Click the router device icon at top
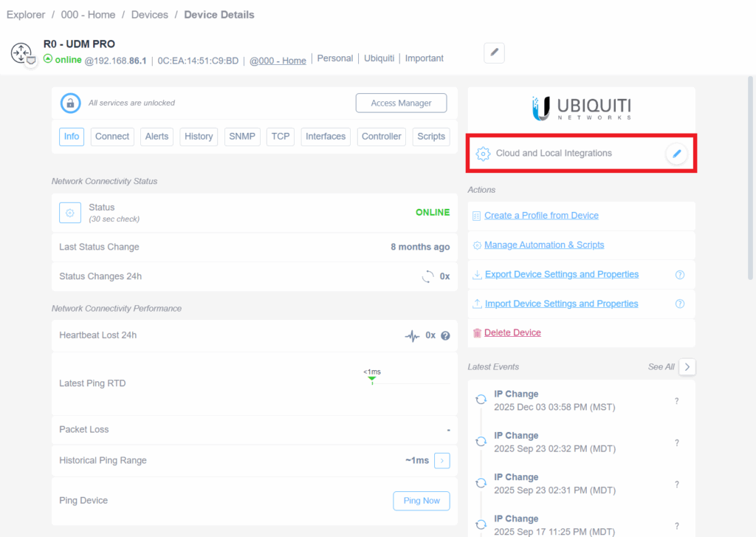The image size is (756, 537). pyautogui.click(x=21, y=53)
